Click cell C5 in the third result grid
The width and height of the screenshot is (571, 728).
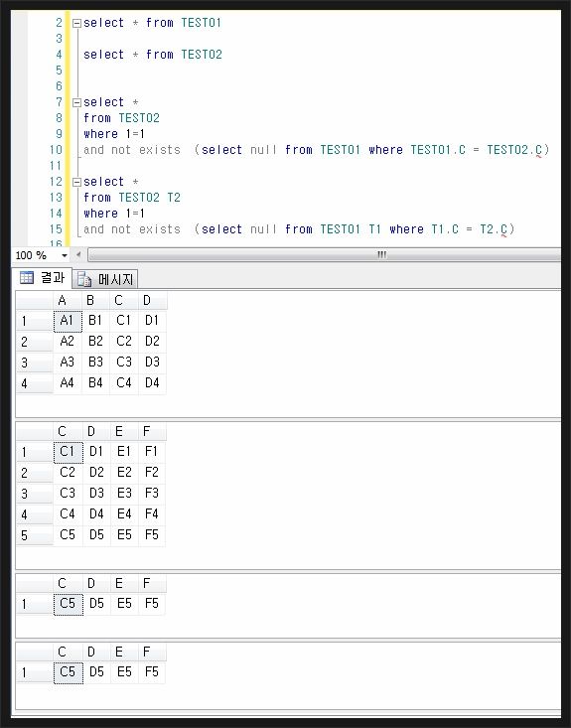[x=69, y=604]
